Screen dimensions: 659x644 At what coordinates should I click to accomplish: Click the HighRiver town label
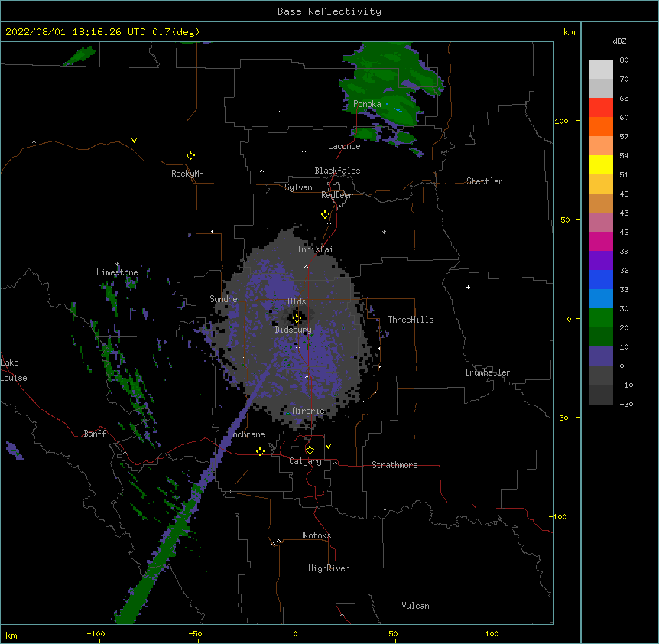(x=329, y=568)
